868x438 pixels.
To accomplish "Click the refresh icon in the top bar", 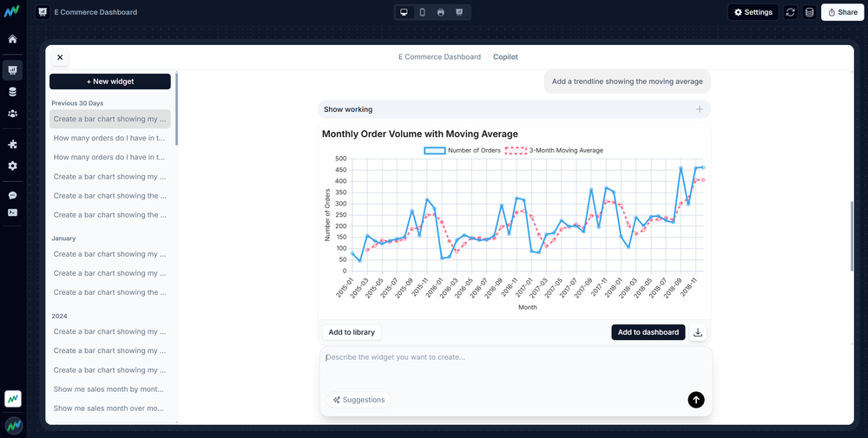I will click(790, 12).
